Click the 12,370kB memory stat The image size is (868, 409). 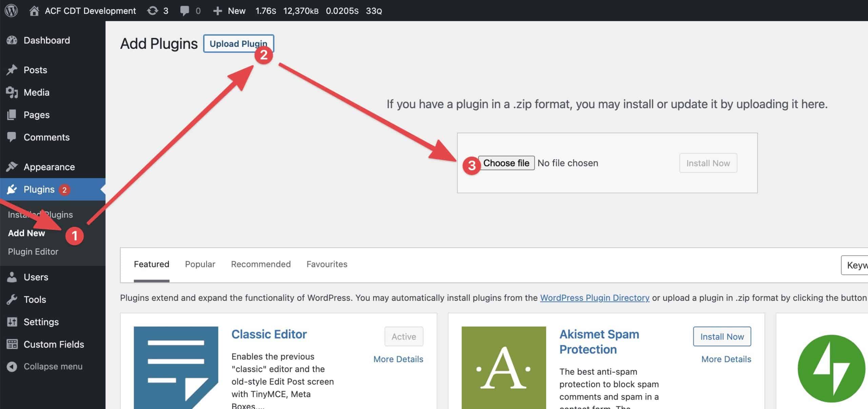click(301, 11)
